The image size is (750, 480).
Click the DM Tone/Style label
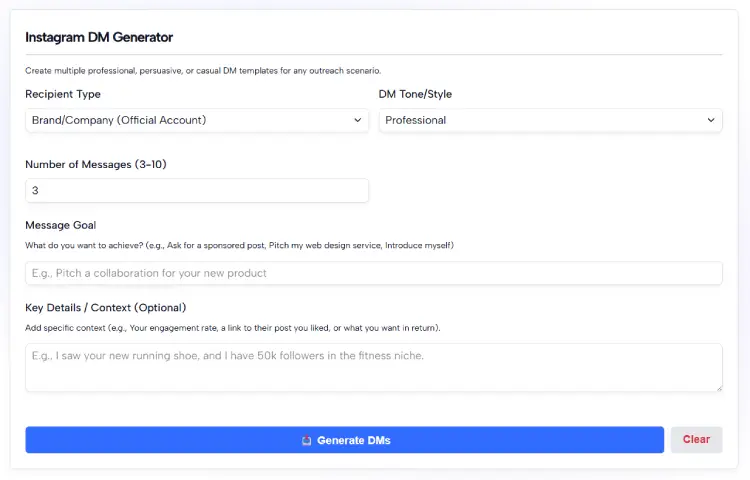tap(415, 94)
